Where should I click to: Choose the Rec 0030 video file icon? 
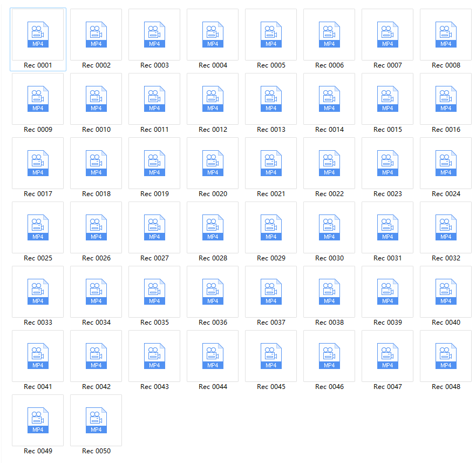pyautogui.click(x=329, y=227)
